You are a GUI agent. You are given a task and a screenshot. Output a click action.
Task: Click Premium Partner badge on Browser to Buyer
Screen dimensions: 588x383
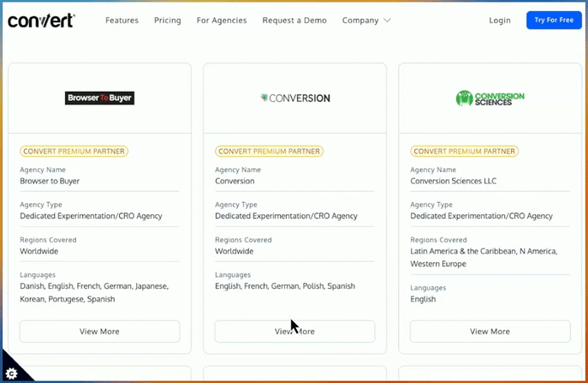point(74,152)
